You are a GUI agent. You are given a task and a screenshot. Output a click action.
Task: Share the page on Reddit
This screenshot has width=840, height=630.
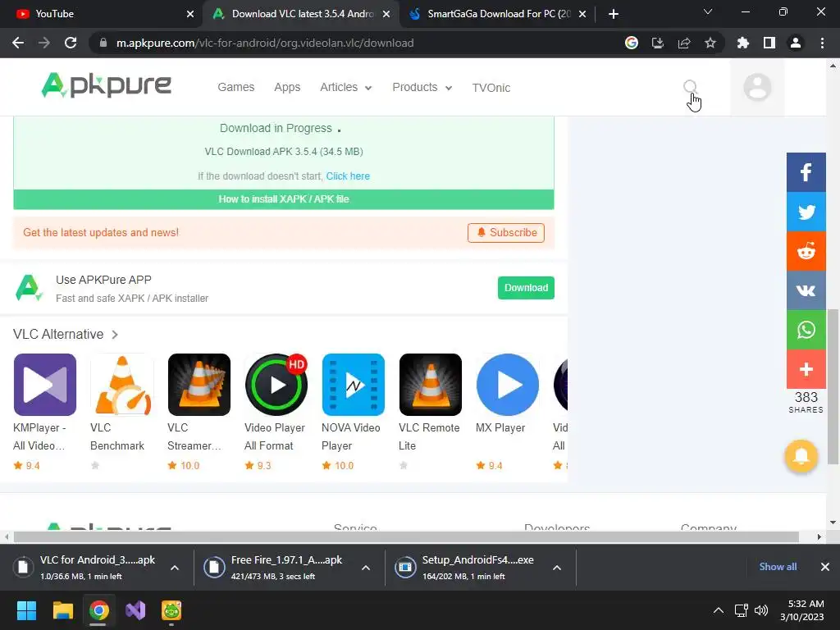tap(806, 251)
